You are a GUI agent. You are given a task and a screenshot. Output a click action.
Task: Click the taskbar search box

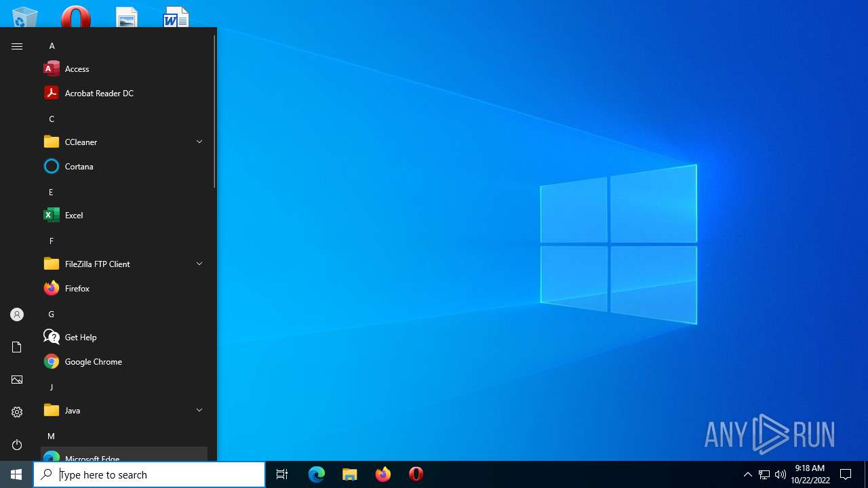[149, 474]
